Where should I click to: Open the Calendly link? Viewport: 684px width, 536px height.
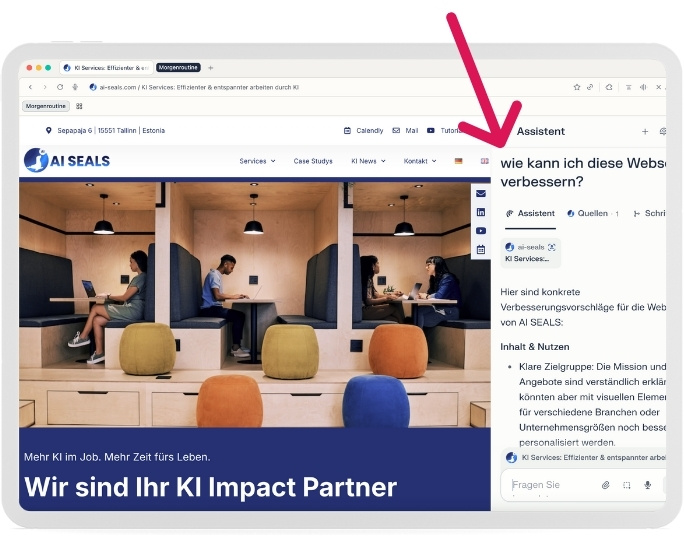click(x=363, y=131)
